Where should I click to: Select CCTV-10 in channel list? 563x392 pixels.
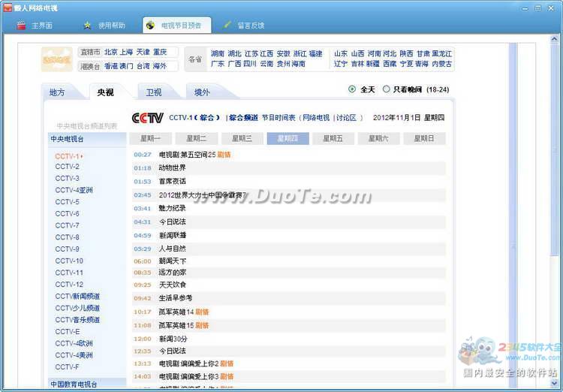pos(69,261)
